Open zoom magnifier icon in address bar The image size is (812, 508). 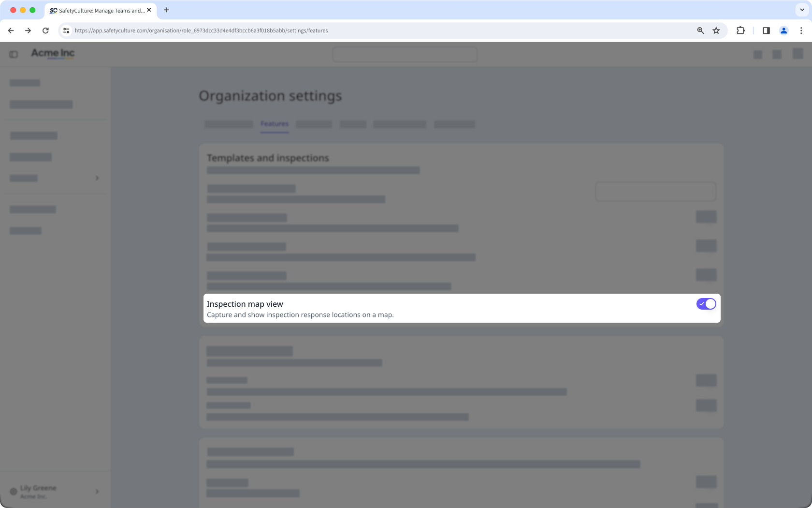tap(700, 30)
